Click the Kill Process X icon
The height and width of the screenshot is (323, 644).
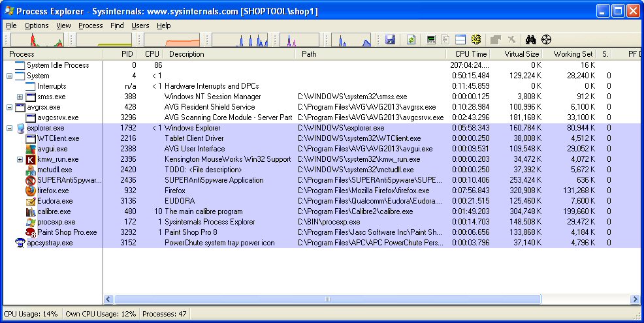tap(511, 39)
